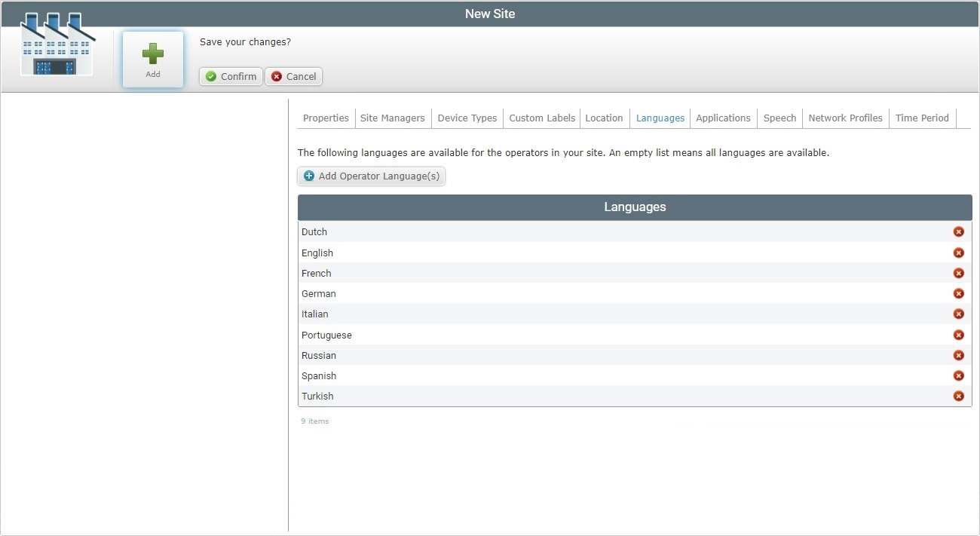This screenshot has height=536, width=980.
Task: Confirm saving your changes
Action: click(x=230, y=76)
